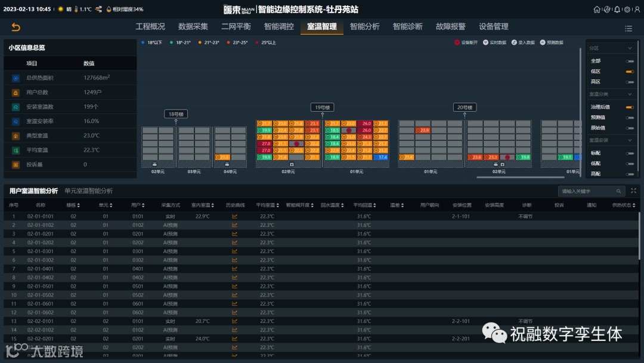Click the 19号楼 building label
The image size is (644, 363).
click(x=323, y=107)
